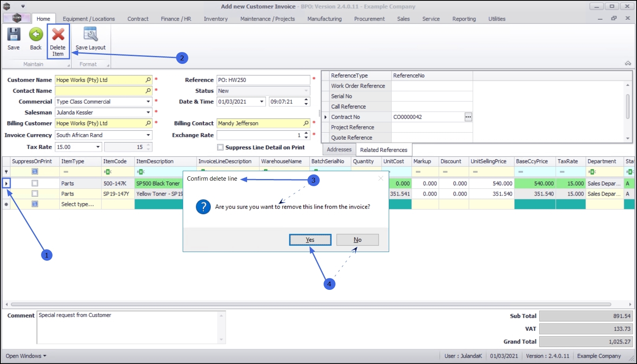Image resolution: width=637 pixels, height=364 pixels.
Task: Open the Date calendar dropdown
Action: coord(262,102)
